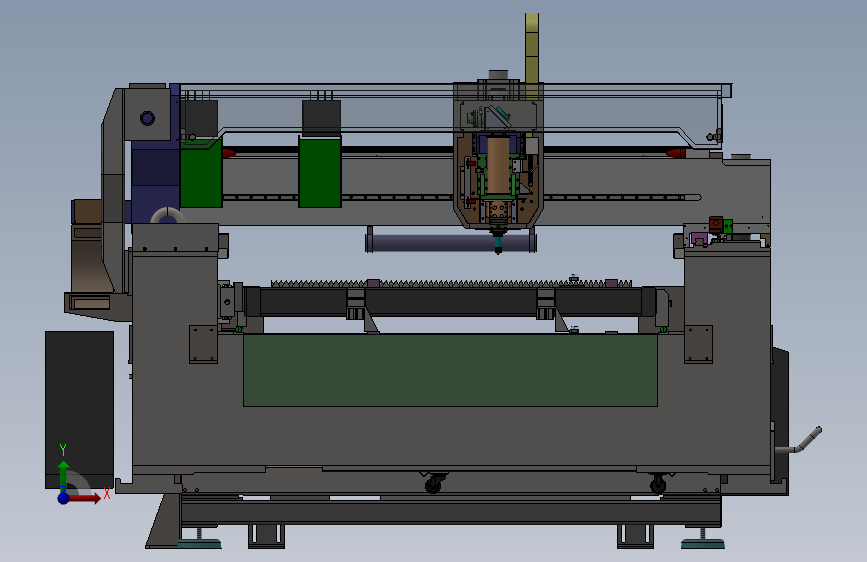This screenshot has width=867, height=562.
Task: Select the black cabinet left of the machine
Action: [80, 409]
